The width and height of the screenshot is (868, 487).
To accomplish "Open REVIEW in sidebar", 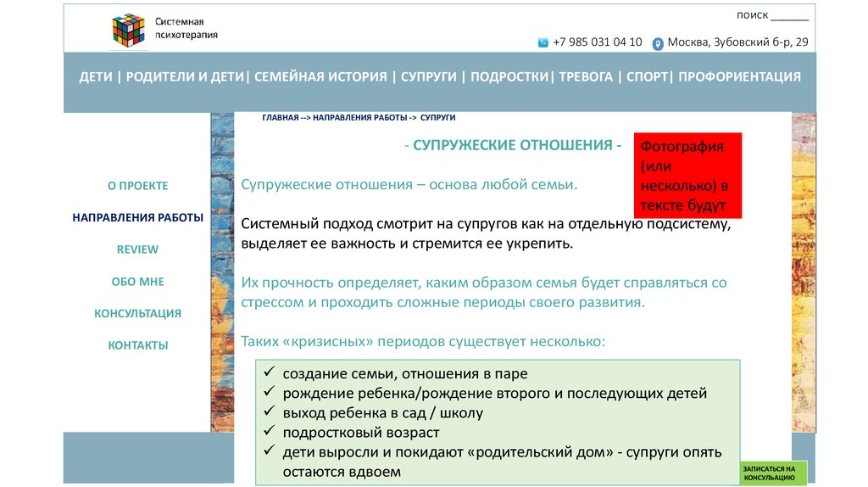I will click(138, 250).
